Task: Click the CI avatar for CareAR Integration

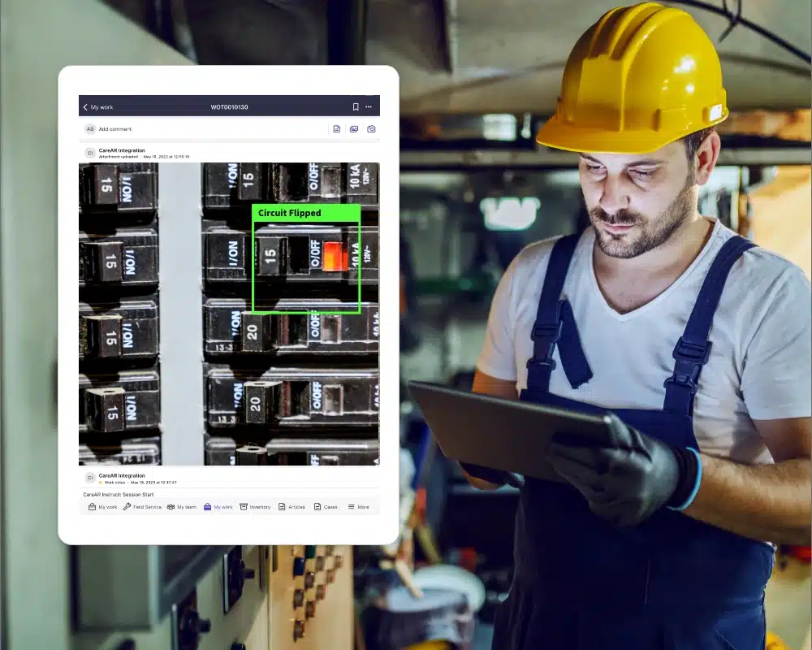Action: [x=89, y=152]
